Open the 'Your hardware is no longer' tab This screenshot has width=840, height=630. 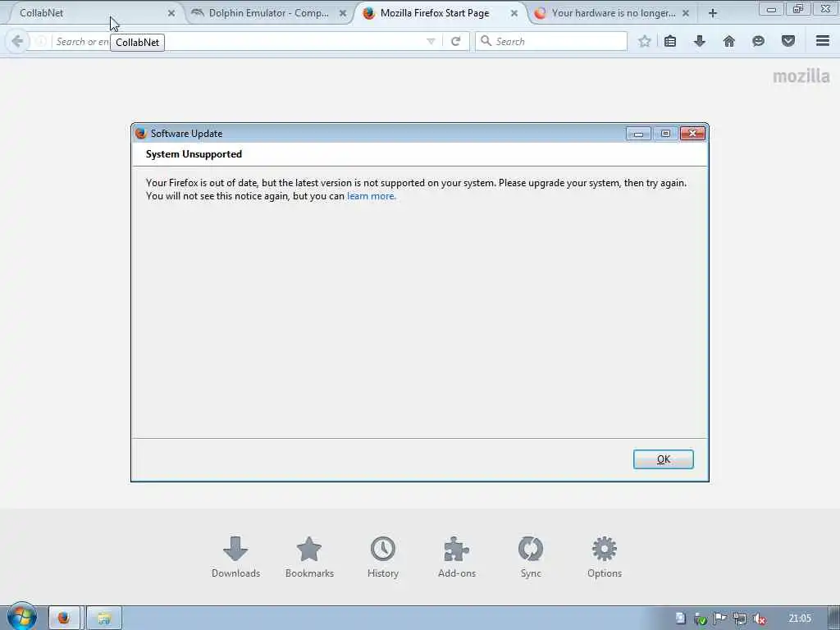pos(614,13)
